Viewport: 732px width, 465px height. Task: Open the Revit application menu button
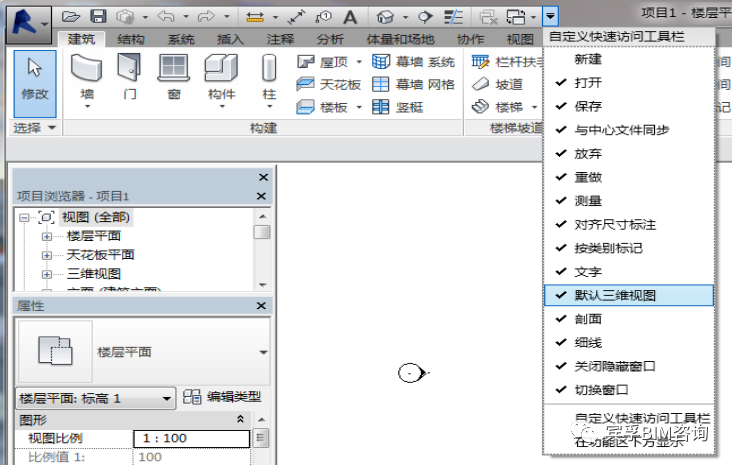29,23
